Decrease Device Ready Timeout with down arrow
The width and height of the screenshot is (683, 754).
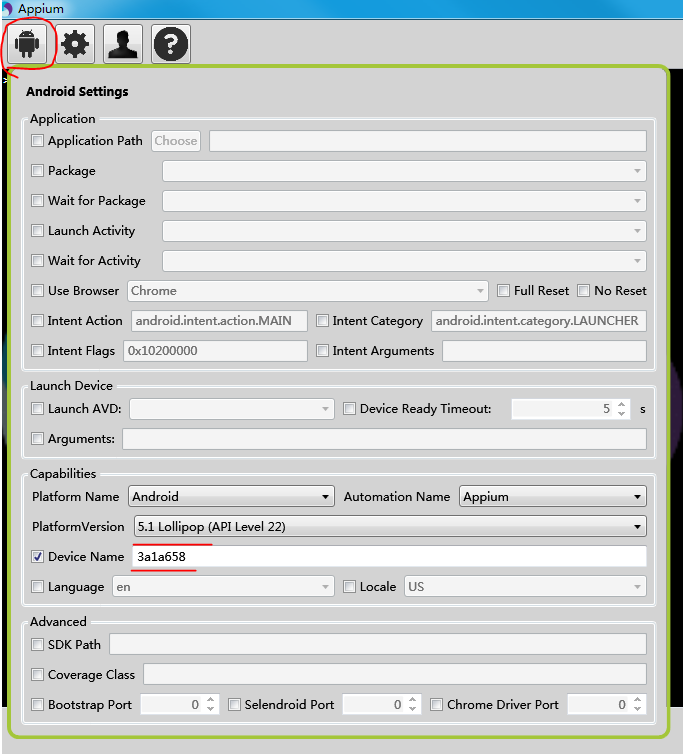[x=621, y=414]
